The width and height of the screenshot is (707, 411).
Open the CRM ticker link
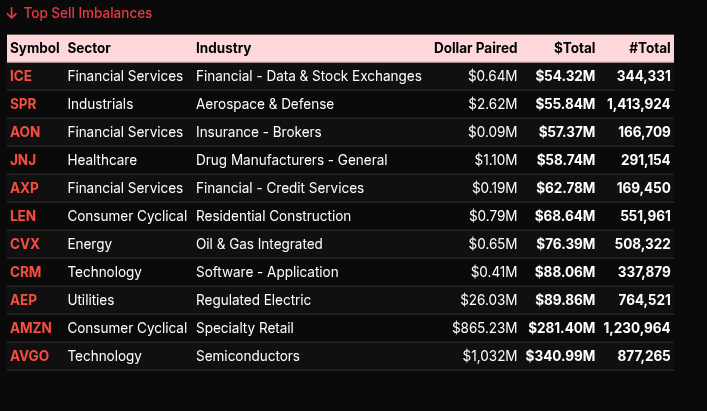(24, 272)
